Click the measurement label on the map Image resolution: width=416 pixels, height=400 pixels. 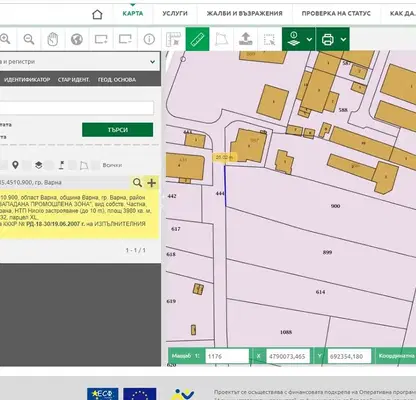225,157
